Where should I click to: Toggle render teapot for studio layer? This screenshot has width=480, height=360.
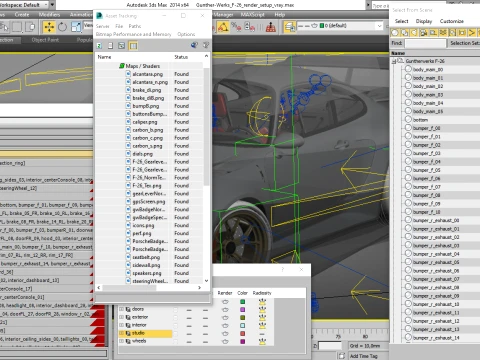click(x=225, y=333)
